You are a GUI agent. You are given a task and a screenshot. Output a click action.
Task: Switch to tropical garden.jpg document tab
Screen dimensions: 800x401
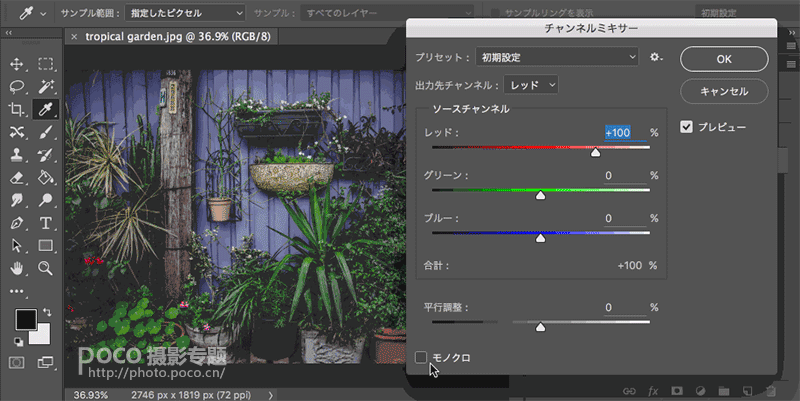click(178, 36)
